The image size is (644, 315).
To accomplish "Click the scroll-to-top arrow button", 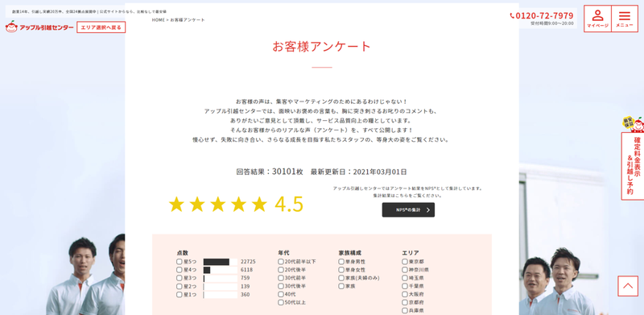I will click(x=628, y=286).
